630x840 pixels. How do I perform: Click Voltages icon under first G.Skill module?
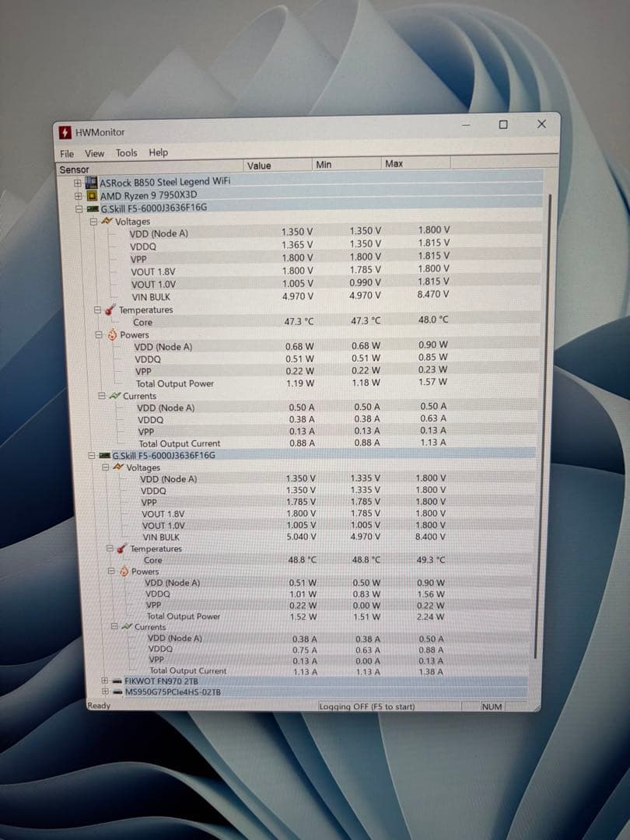pos(107,221)
